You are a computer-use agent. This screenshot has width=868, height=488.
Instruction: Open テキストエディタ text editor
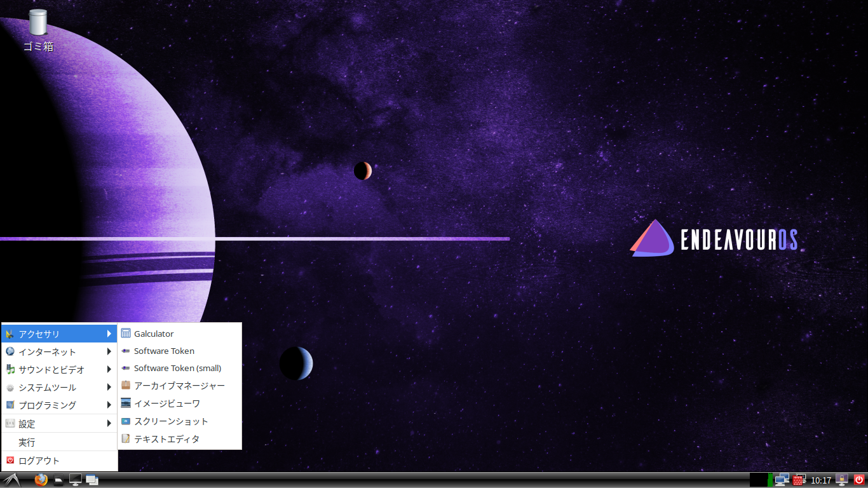[x=179, y=439]
